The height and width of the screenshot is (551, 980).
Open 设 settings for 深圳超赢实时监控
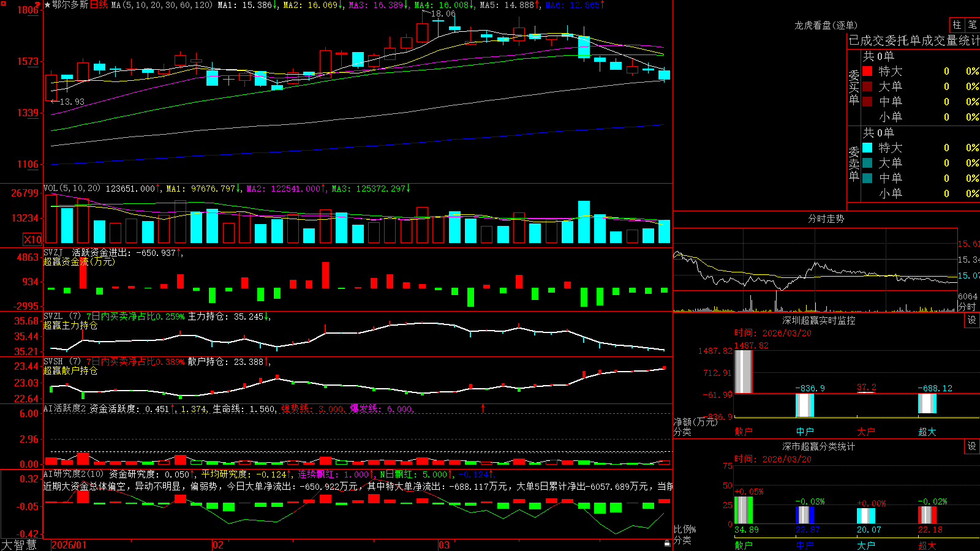click(972, 320)
